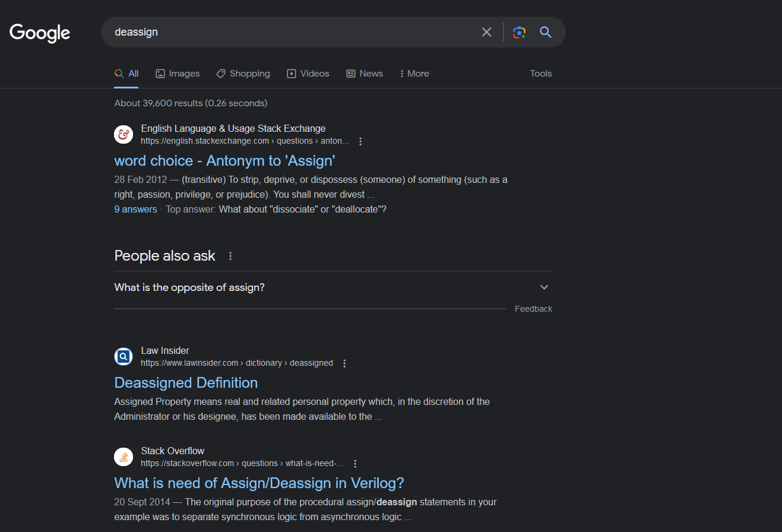This screenshot has height=532, width=782.
Task: Click the "Assigned Property means real" snippet text
Action: pos(302,409)
